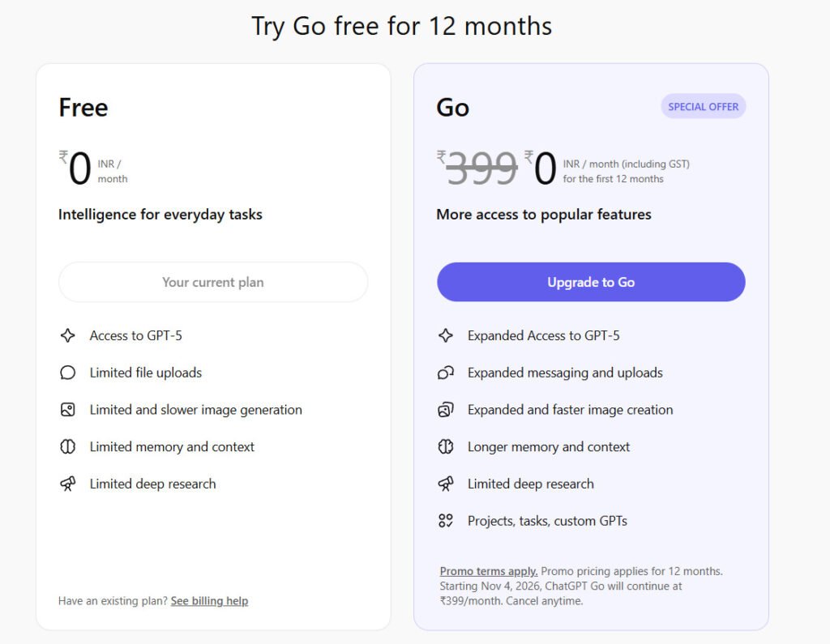
Task: Click the crossed-out ₹399 price
Action: click(x=481, y=168)
